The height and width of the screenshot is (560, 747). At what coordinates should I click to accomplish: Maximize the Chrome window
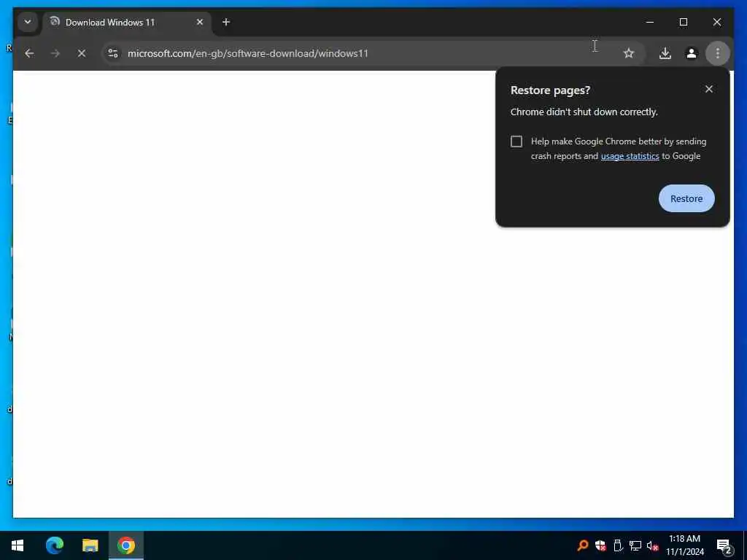pyautogui.click(x=683, y=22)
